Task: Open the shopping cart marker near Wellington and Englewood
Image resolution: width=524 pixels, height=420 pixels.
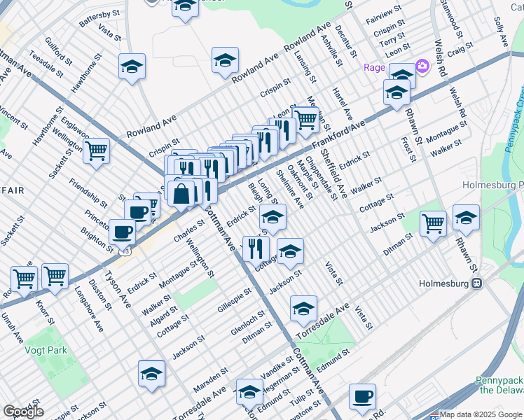Action: tap(96, 153)
